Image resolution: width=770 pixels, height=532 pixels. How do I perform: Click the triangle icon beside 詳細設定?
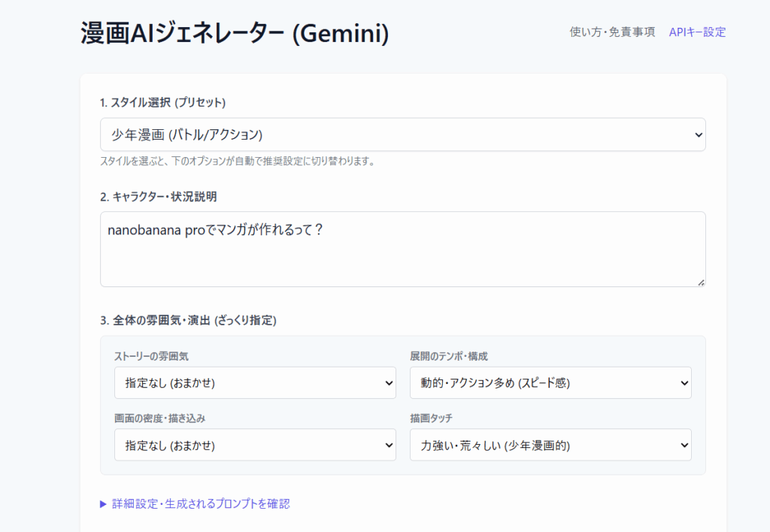[104, 504]
